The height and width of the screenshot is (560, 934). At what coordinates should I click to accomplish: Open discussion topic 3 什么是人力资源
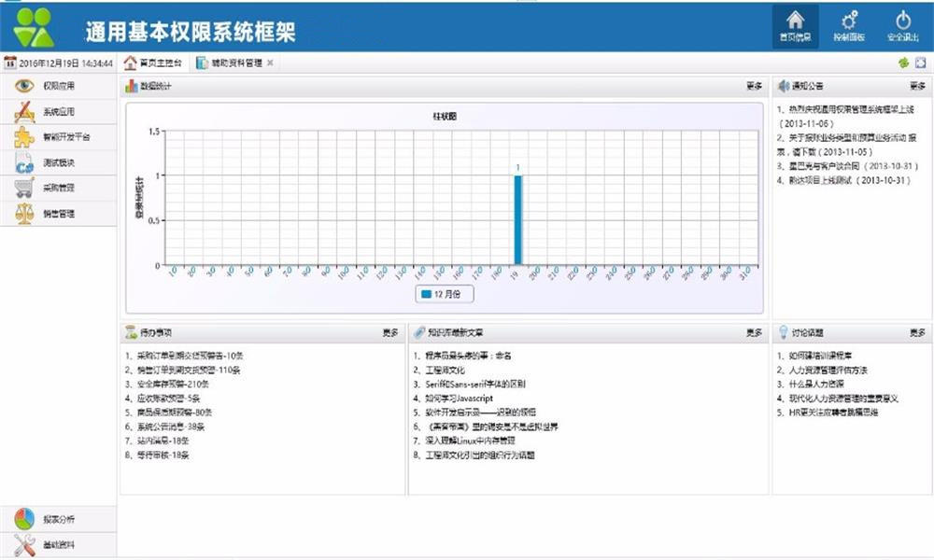(x=810, y=385)
